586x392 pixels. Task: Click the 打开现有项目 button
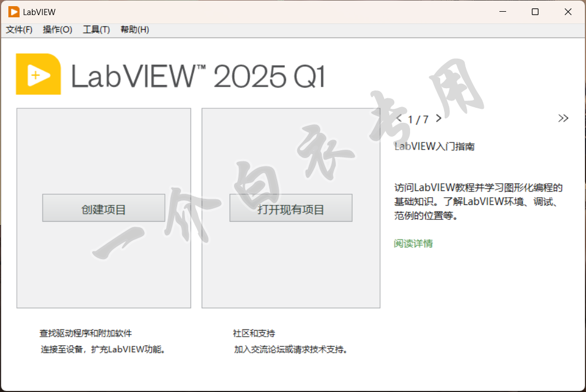(x=290, y=208)
